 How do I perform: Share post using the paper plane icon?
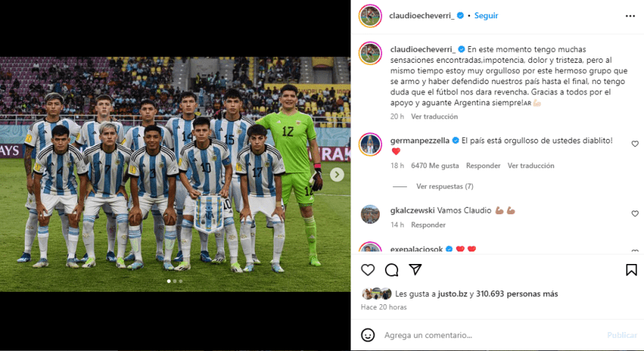[415, 269]
